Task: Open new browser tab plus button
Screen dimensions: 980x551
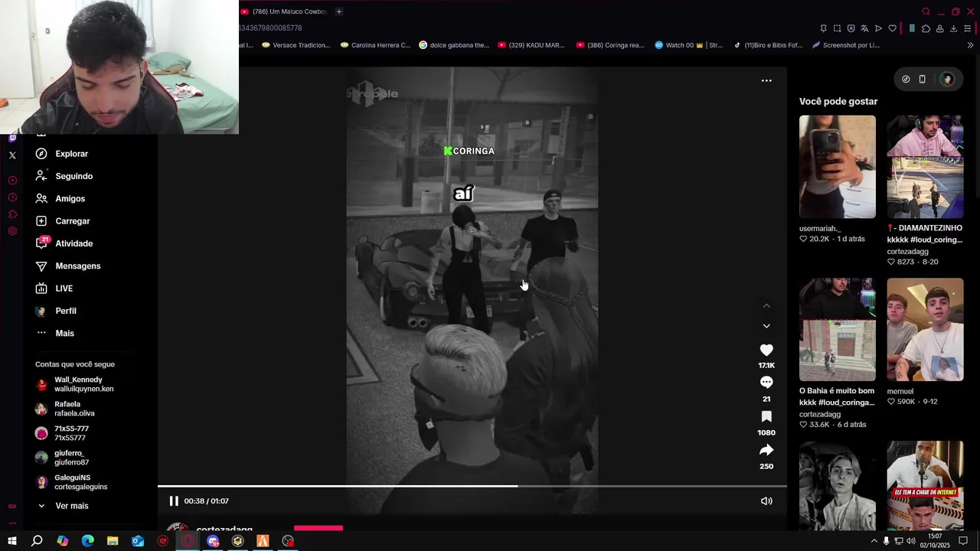Action: click(x=339, y=11)
